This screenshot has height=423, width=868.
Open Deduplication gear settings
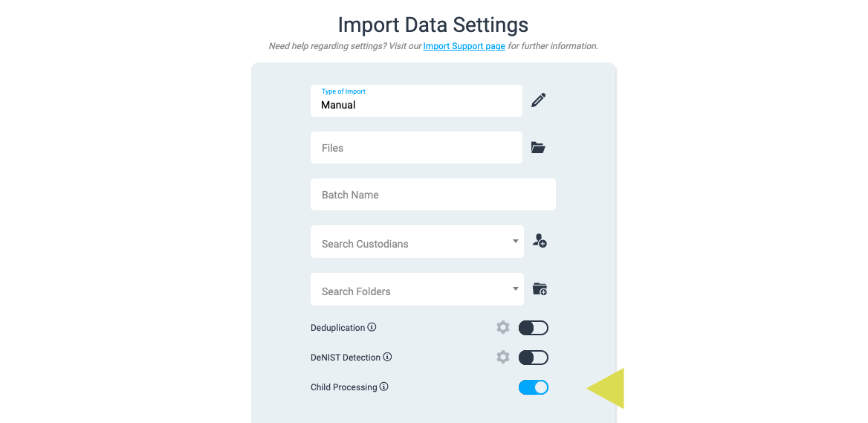tap(503, 328)
